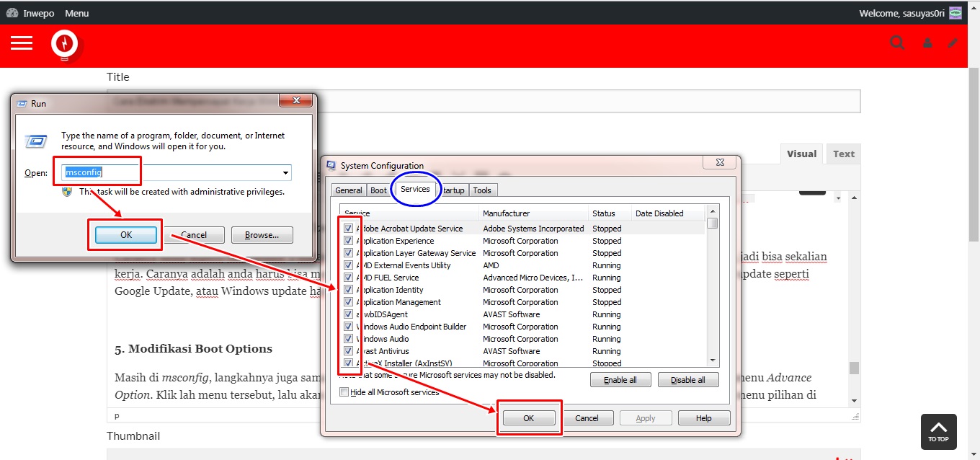The image size is (980, 460).
Task: Switch to the General tab
Action: (349, 190)
